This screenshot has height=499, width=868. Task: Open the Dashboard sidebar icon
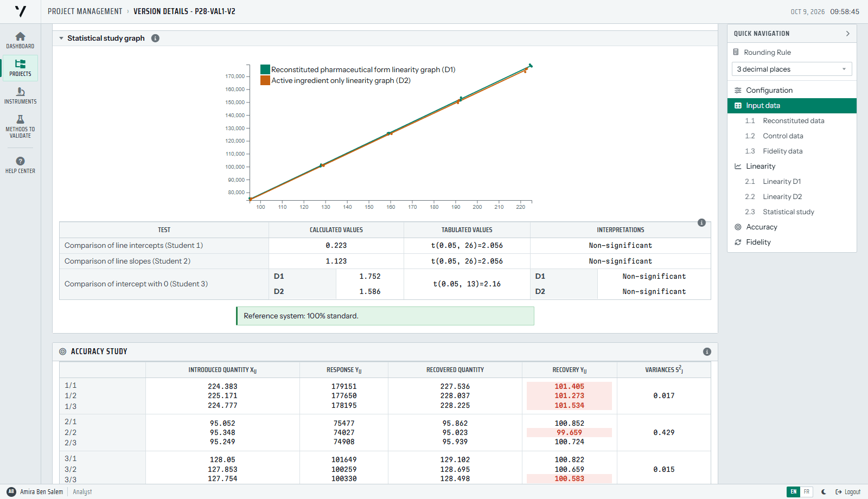pyautogui.click(x=20, y=40)
